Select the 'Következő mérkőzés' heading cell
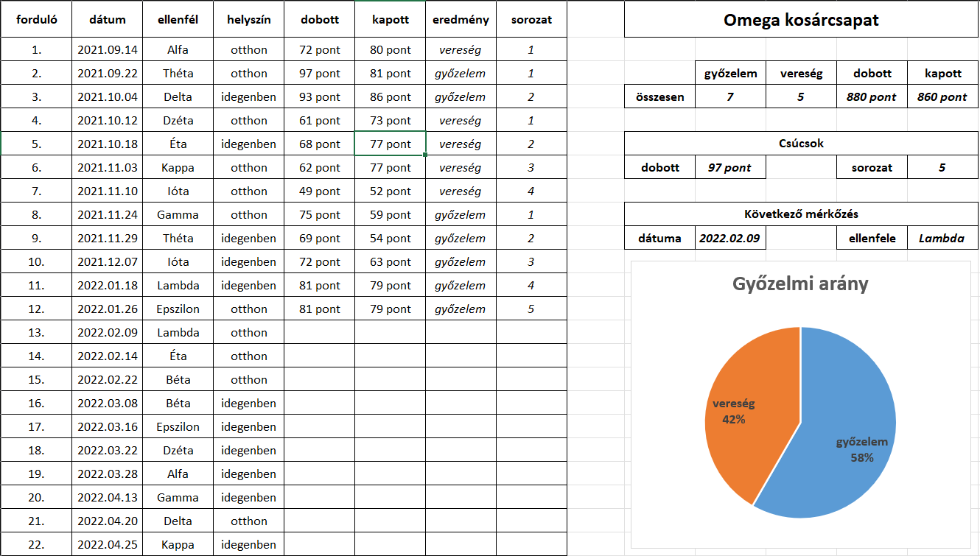Screen dimensions: 980x556 click(x=801, y=214)
